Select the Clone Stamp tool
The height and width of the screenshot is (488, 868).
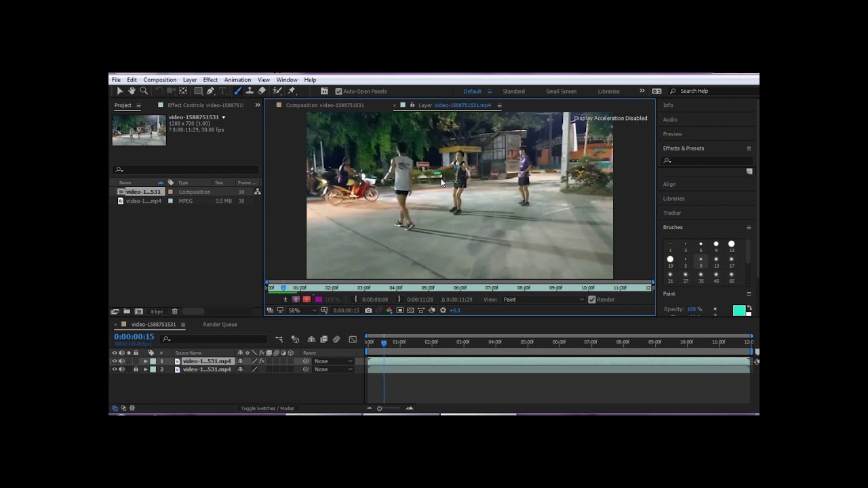tap(250, 91)
